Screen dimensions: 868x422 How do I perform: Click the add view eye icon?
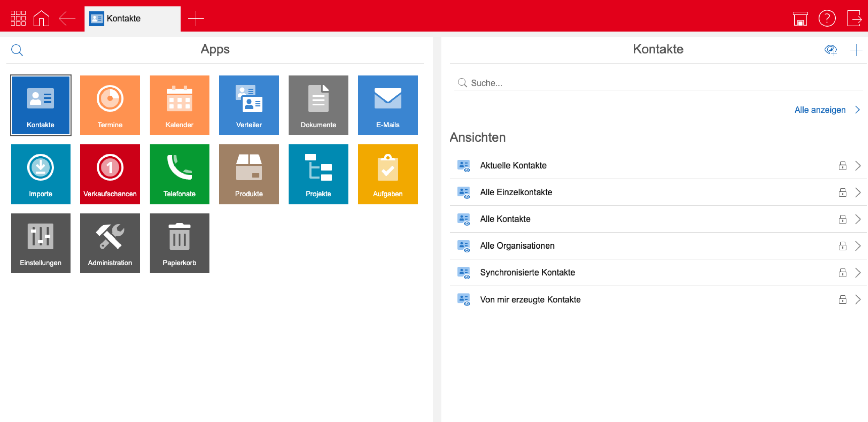click(830, 50)
